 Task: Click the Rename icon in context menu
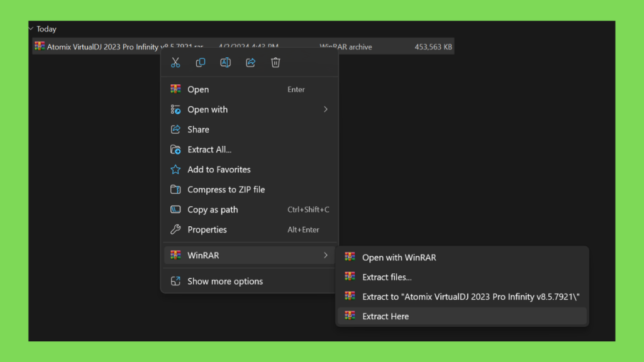[226, 62]
